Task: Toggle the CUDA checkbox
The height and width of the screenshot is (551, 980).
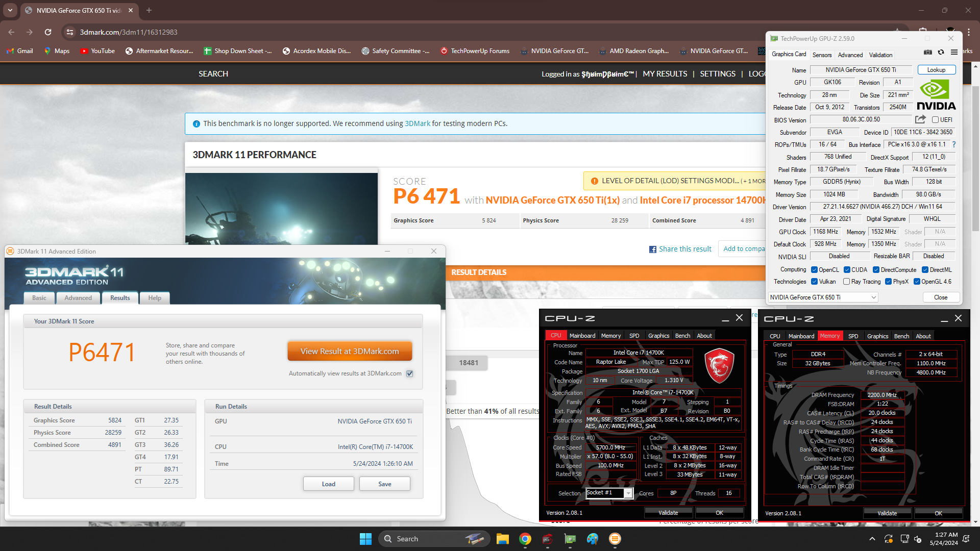Action: (x=847, y=270)
